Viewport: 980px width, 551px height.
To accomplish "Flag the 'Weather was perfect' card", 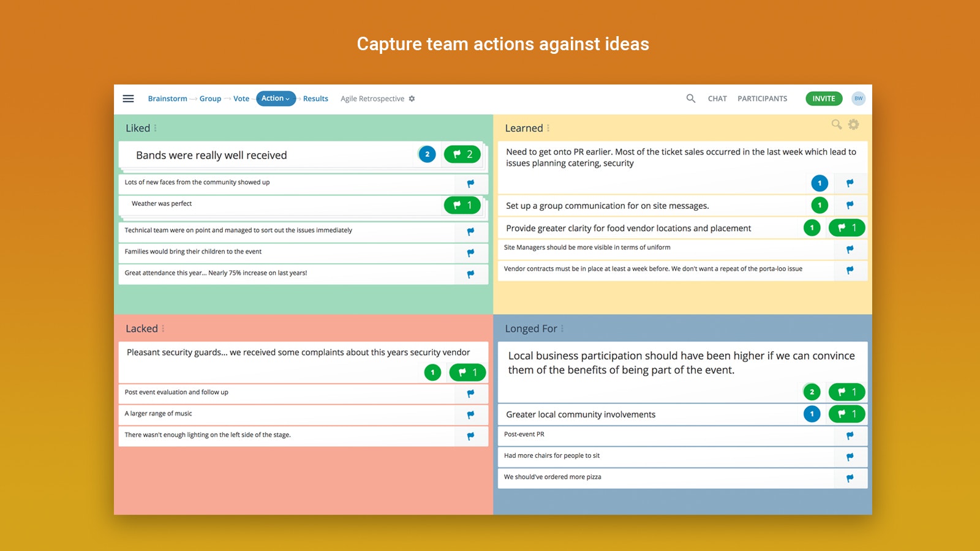I will [x=462, y=205].
